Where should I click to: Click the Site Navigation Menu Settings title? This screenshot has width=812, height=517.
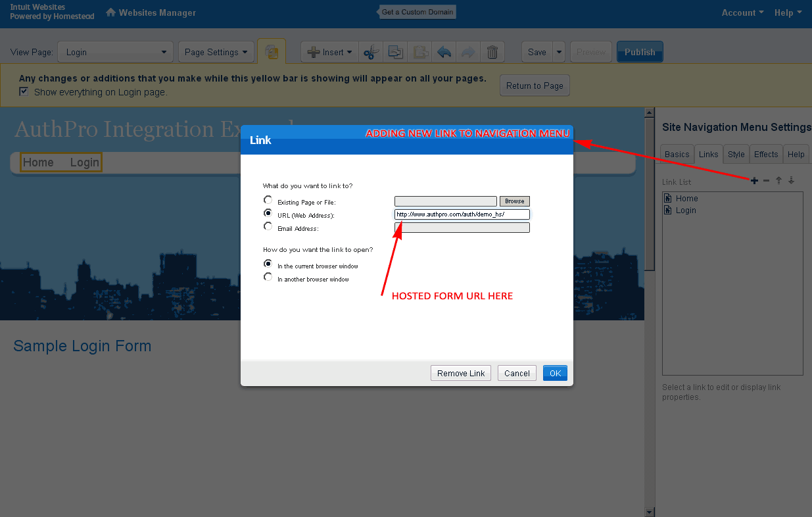pos(736,127)
